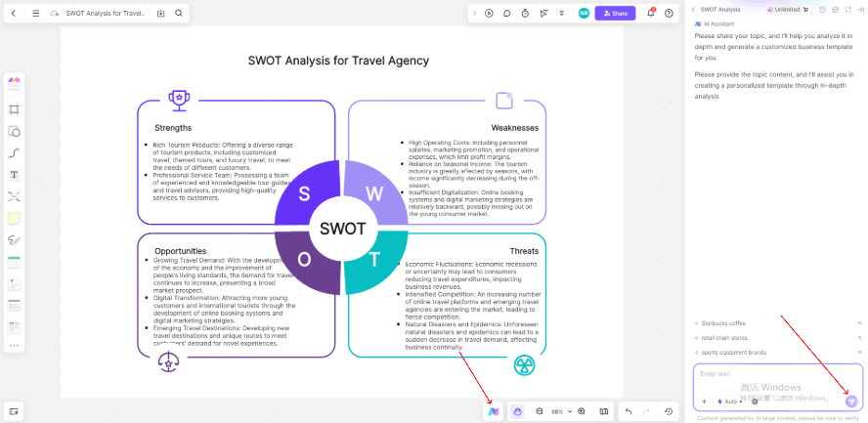This screenshot has width=868, height=423.
Task: Open notifications bell
Action: click(x=651, y=14)
